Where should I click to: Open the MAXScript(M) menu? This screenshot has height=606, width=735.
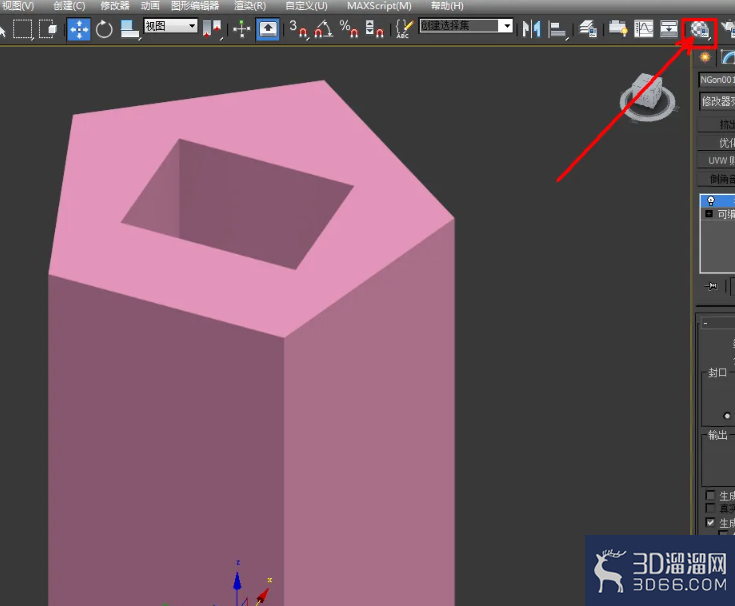[x=379, y=6]
